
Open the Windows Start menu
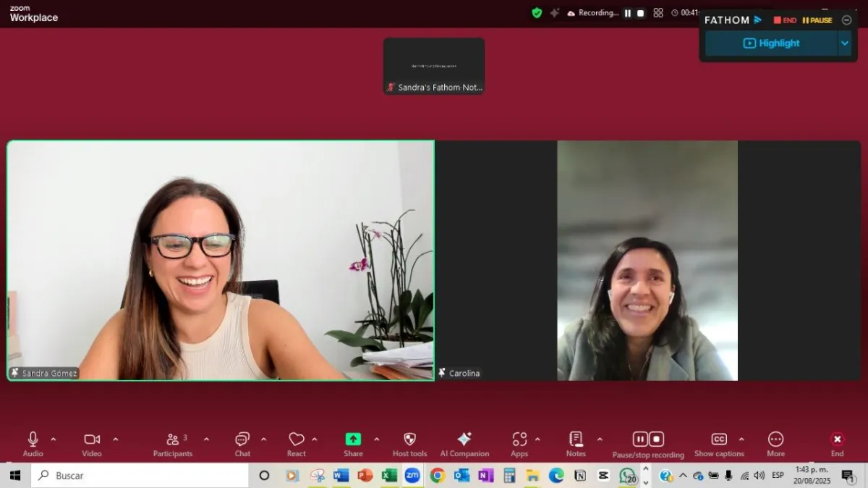[14, 476]
